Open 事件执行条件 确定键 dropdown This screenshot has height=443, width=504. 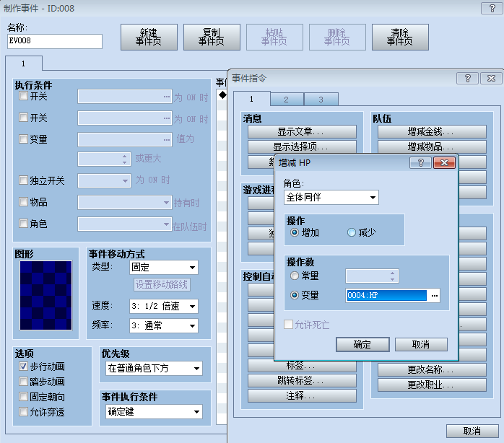(154, 411)
